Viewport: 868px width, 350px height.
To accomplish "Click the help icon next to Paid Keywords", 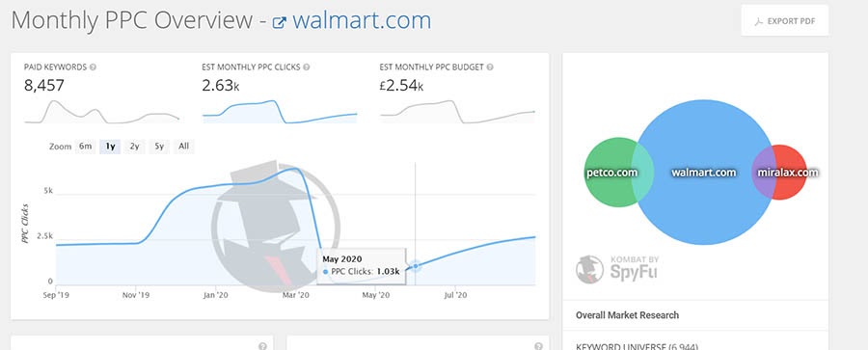I will [x=93, y=67].
